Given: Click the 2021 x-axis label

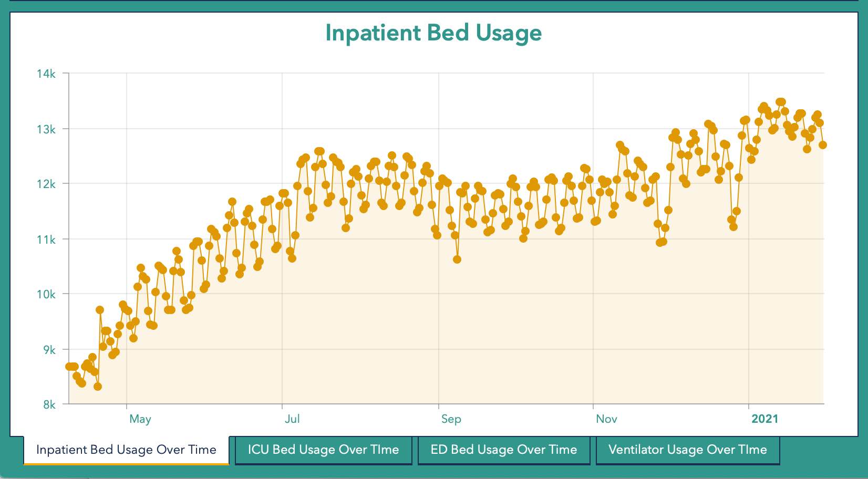Looking at the screenshot, I should [x=764, y=419].
